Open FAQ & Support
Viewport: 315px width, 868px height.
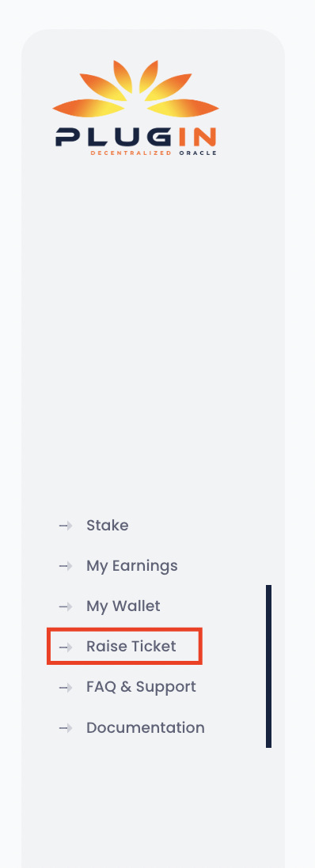tap(141, 687)
